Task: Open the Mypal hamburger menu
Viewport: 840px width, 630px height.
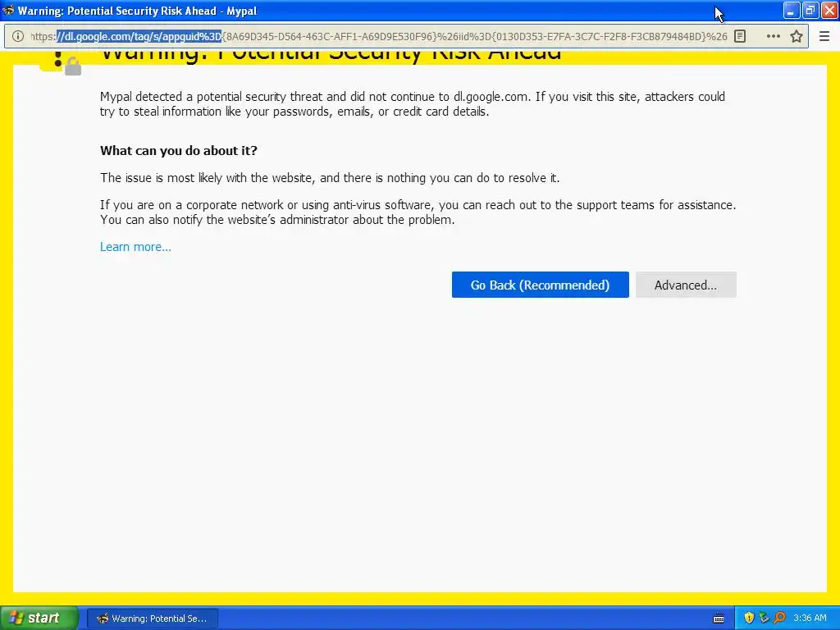Action: 824,36
